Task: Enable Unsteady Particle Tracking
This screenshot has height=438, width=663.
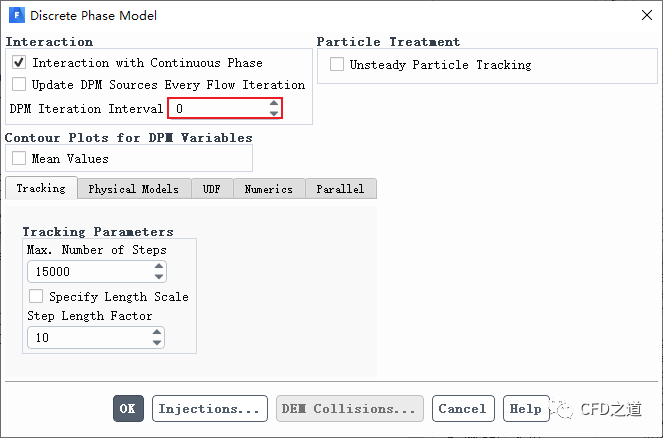Action: [x=336, y=65]
